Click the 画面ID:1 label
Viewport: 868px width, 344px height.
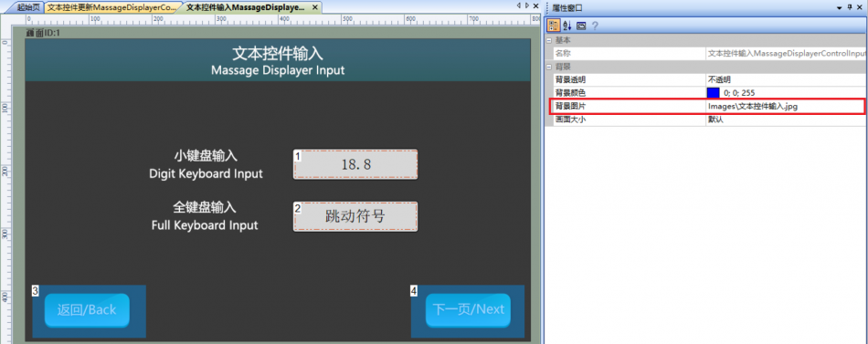(43, 33)
